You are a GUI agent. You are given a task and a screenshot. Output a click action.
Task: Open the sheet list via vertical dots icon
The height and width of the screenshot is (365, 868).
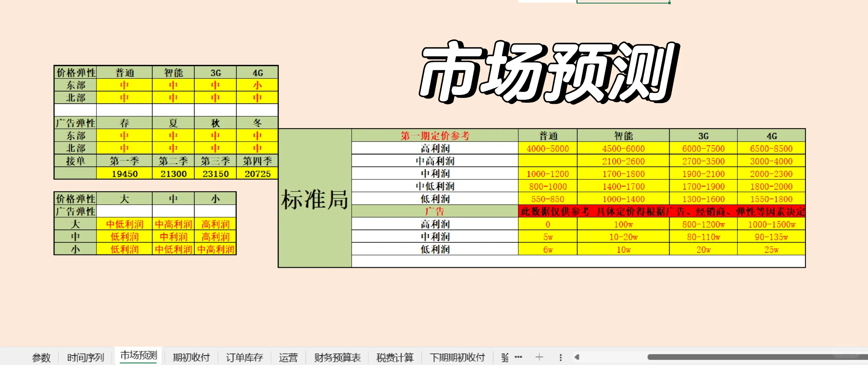[x=561, y=357]
